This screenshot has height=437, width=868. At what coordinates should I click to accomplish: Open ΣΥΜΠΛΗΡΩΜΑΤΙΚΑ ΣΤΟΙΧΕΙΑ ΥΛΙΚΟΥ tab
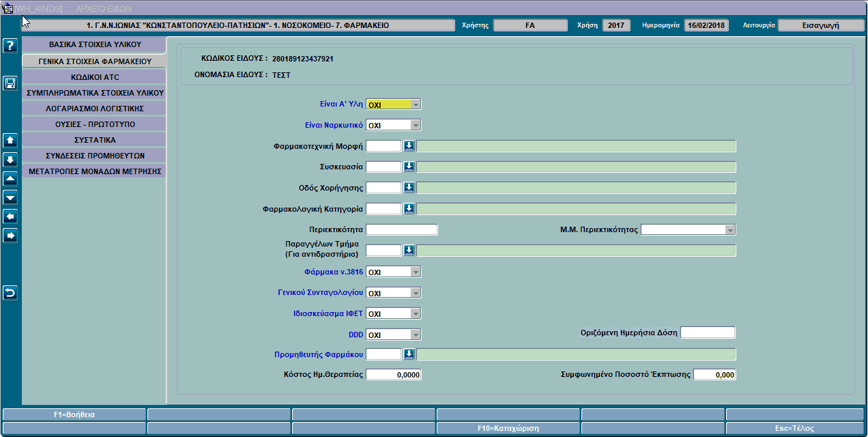[x=94, y=92]
